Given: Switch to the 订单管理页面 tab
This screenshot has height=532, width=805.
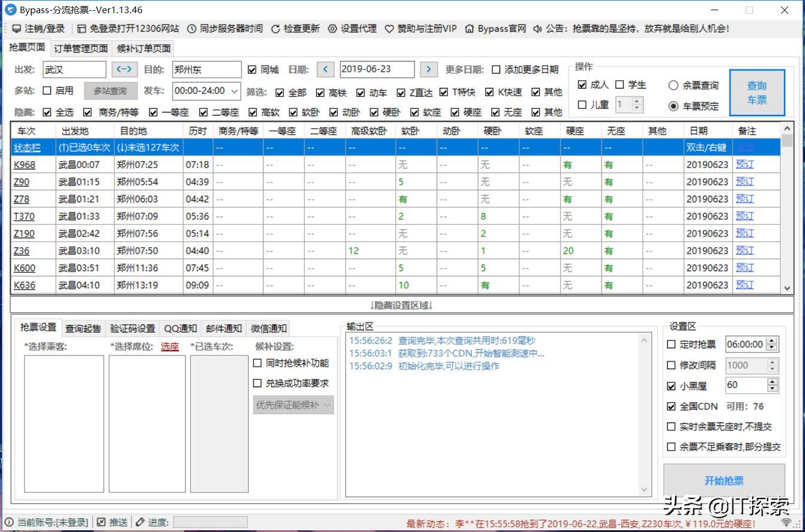Looking at the screenshot, I should coord(81,48).
